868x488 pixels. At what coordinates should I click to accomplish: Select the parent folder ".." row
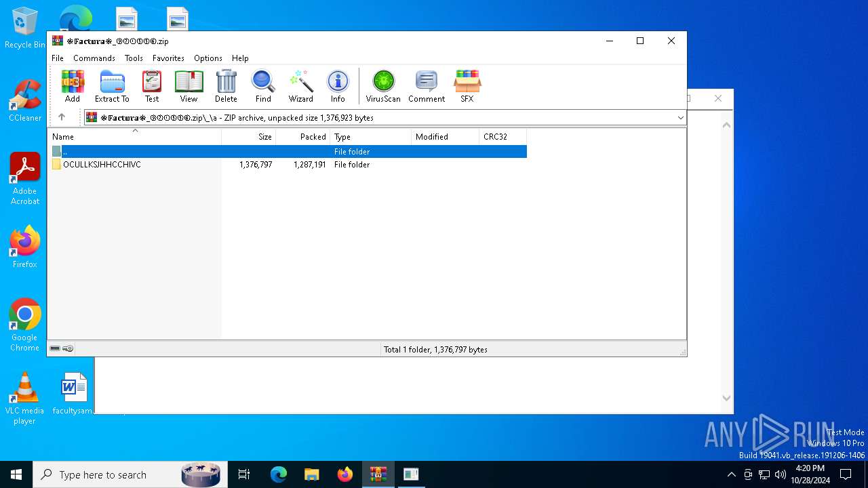point(288,152)
